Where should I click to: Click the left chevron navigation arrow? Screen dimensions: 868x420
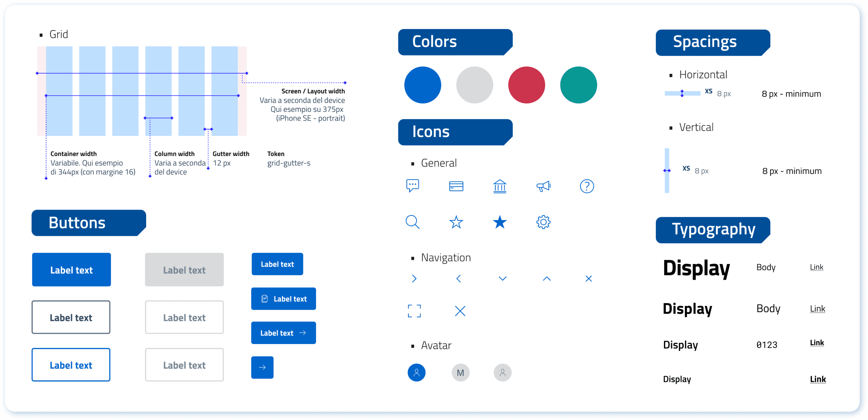[458, 278]
